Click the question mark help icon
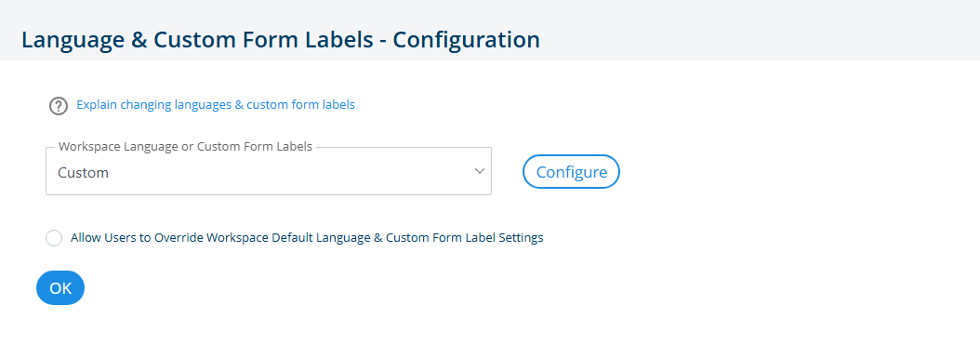Viewport: 980px width, 358px height. pos(59,106)
